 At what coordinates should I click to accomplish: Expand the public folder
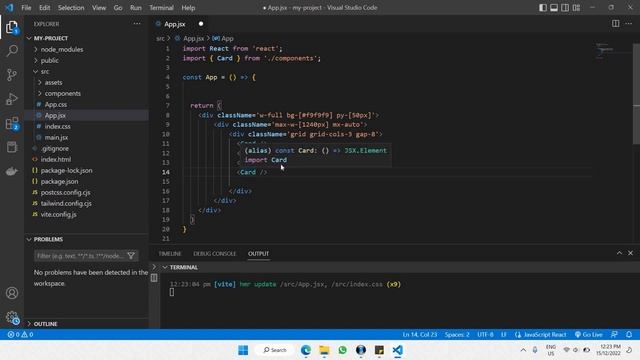[x=87, y=60]
